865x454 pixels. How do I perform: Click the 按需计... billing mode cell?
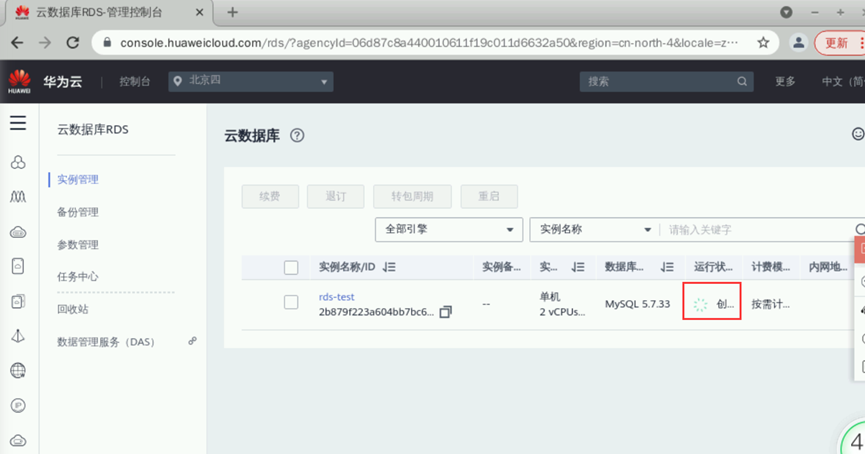(x=771, y=304)
